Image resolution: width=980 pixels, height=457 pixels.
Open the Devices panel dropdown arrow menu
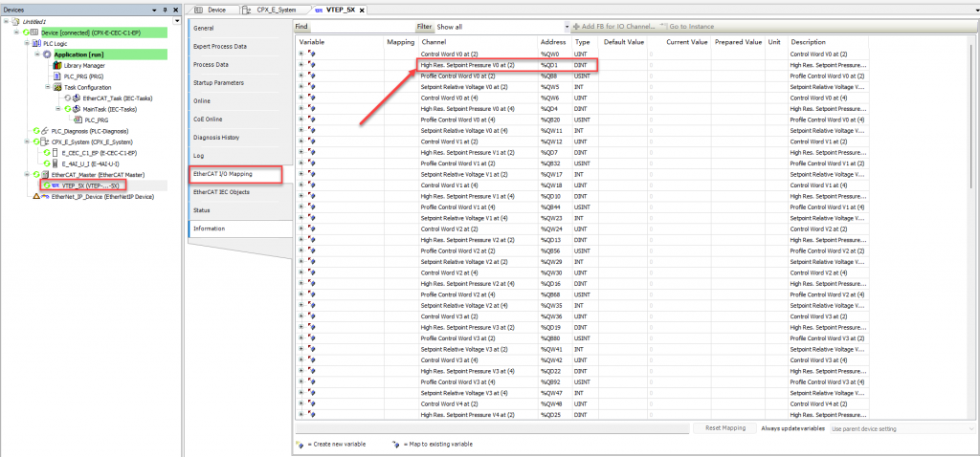[154, 10]
